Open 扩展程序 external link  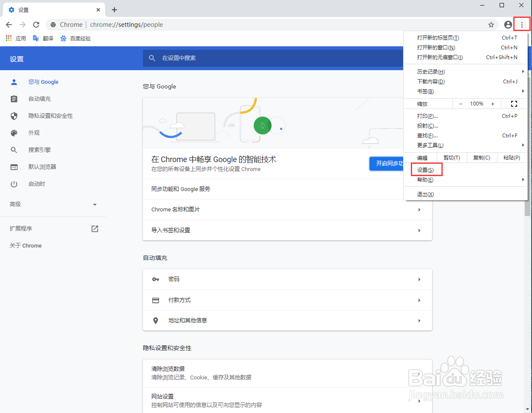pos(53,229)
